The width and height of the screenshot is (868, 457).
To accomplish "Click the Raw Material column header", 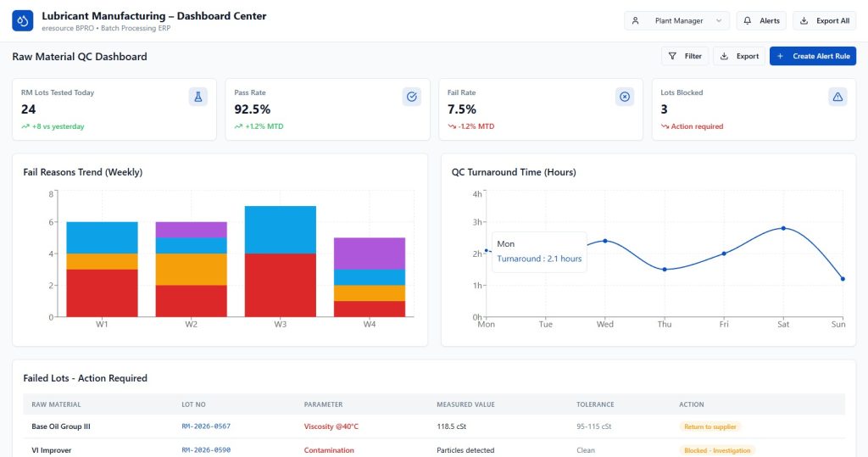I will pos(56,404).
